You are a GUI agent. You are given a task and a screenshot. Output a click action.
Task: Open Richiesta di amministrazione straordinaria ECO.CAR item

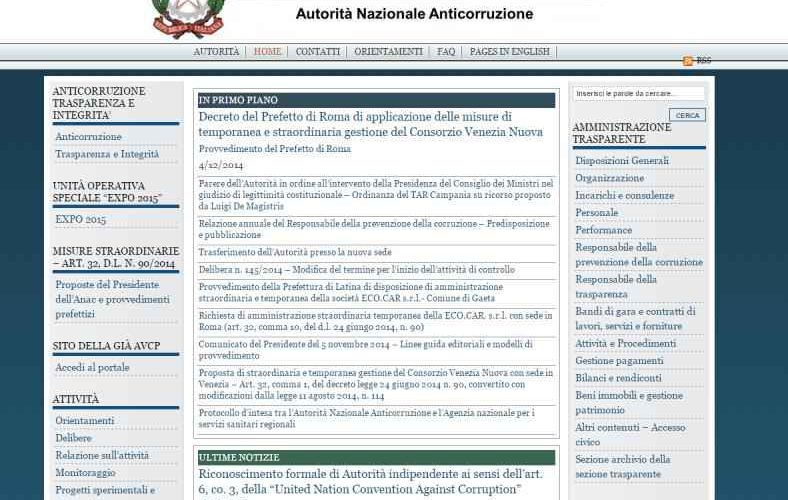[x=375, y=321]
